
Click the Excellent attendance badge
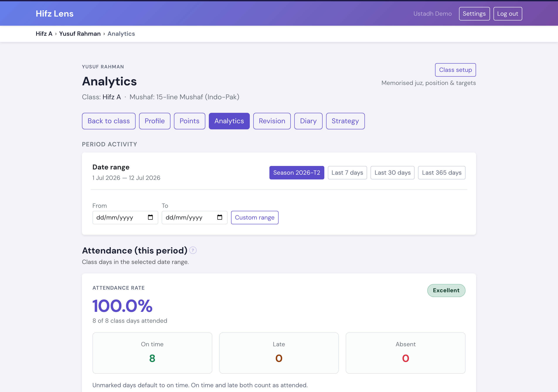(446, 290)
